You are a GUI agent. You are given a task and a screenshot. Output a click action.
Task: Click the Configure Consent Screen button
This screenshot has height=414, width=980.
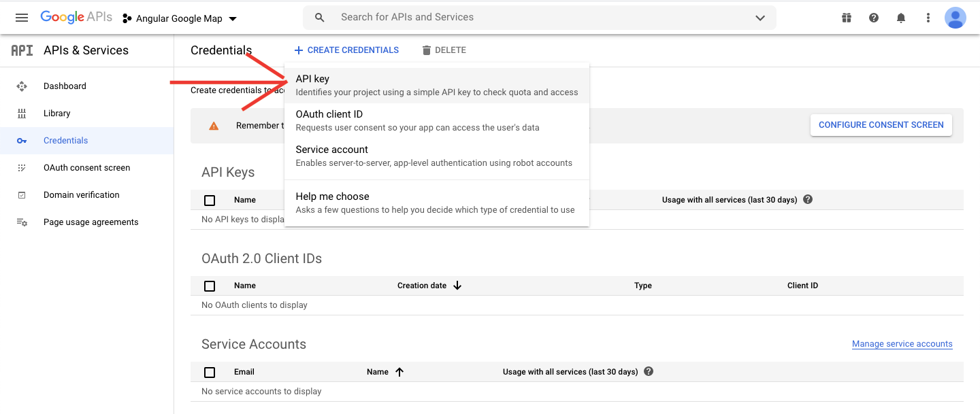[881, 125]
